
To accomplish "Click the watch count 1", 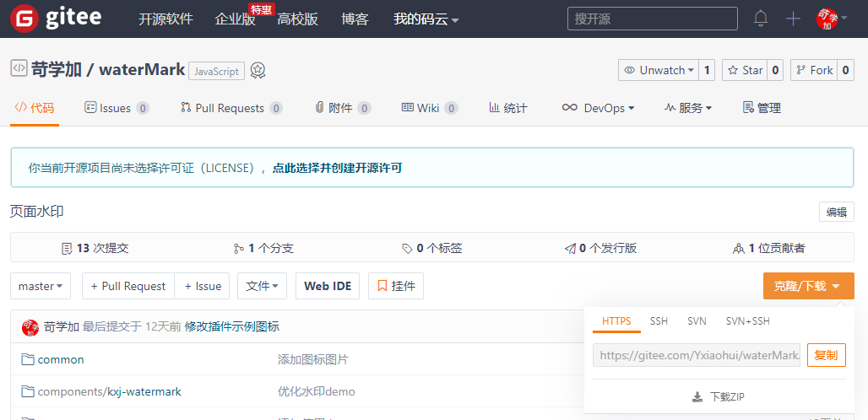I will (707, 70).
